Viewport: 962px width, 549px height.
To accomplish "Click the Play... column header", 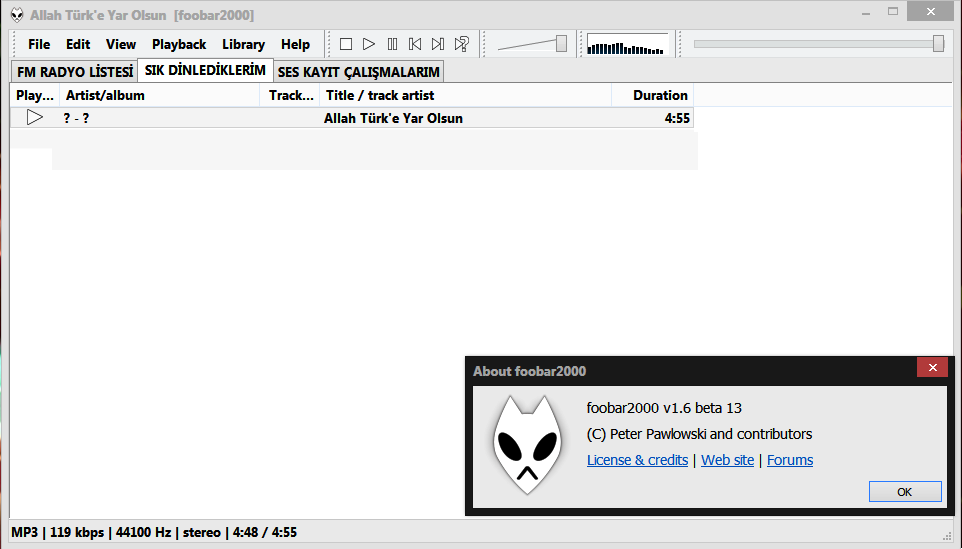I will (x=35, y=95).
